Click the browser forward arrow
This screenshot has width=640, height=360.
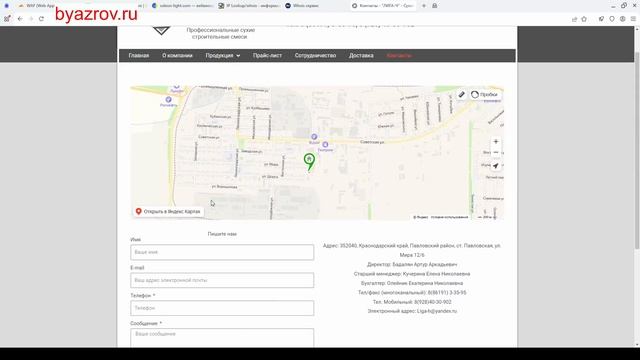tap(31, 19)
